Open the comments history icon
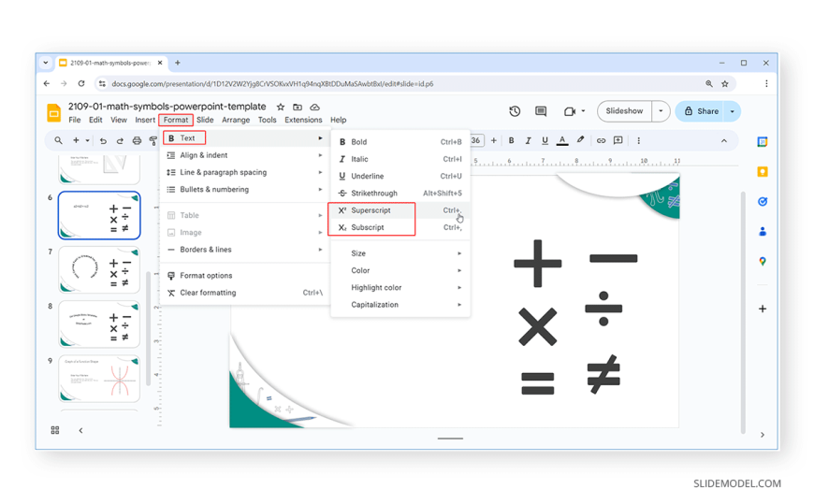The width and height of the screenshot is (814, 504). 541,111
